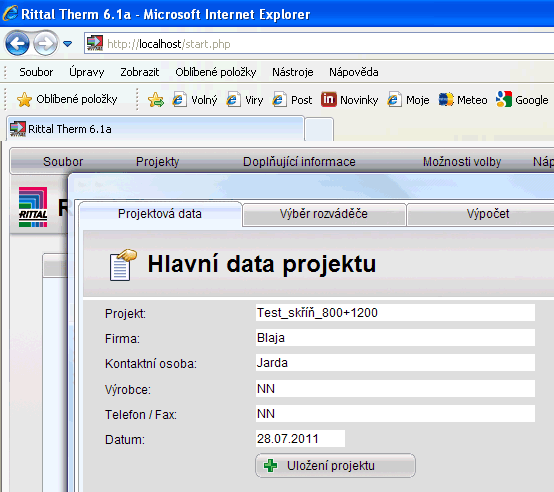Click the Firma input field

pyautogui.click(x=395, y=338)
